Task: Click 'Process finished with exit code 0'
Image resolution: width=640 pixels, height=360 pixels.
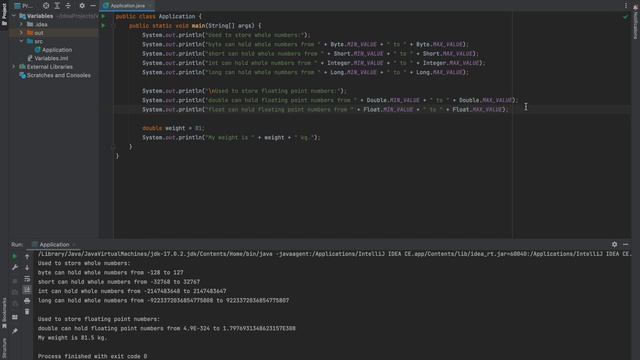Action: 92,356
